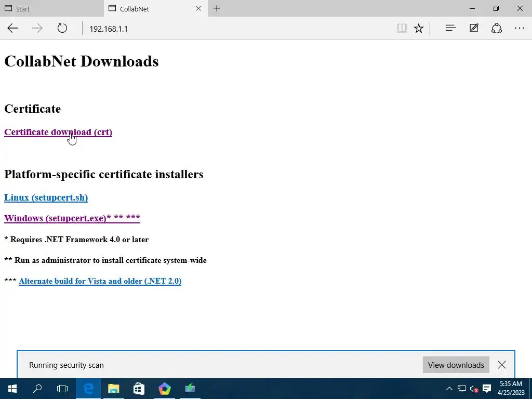Screen dimensions: 532x399
Task: Open the Windows Start menu
Action: [x=12, y=389]
